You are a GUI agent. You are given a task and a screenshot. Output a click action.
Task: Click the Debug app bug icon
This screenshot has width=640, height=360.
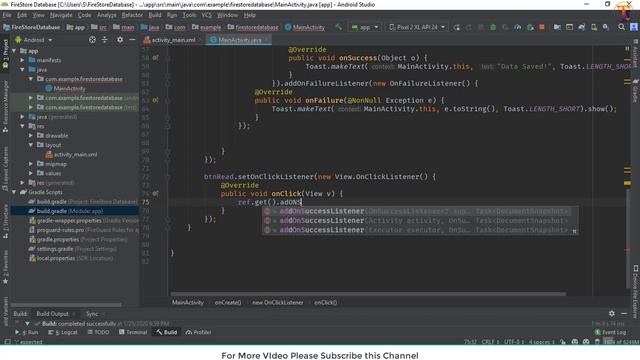pos(493,27)
